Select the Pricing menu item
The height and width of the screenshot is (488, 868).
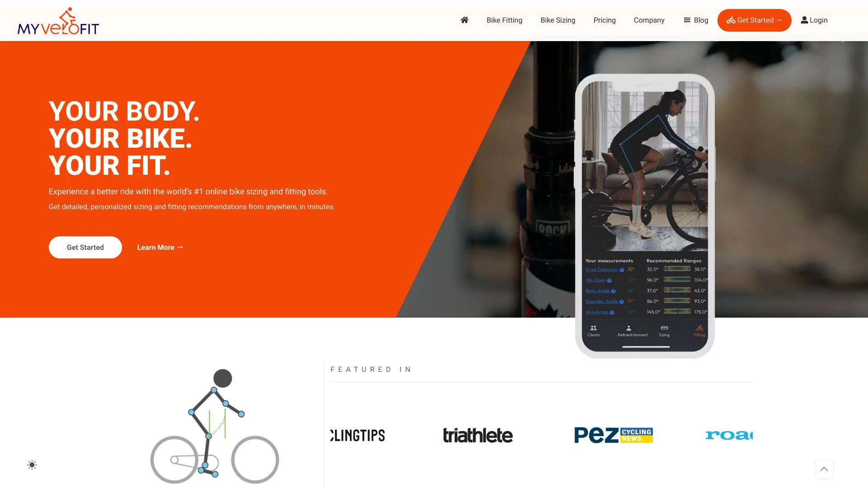604,20
